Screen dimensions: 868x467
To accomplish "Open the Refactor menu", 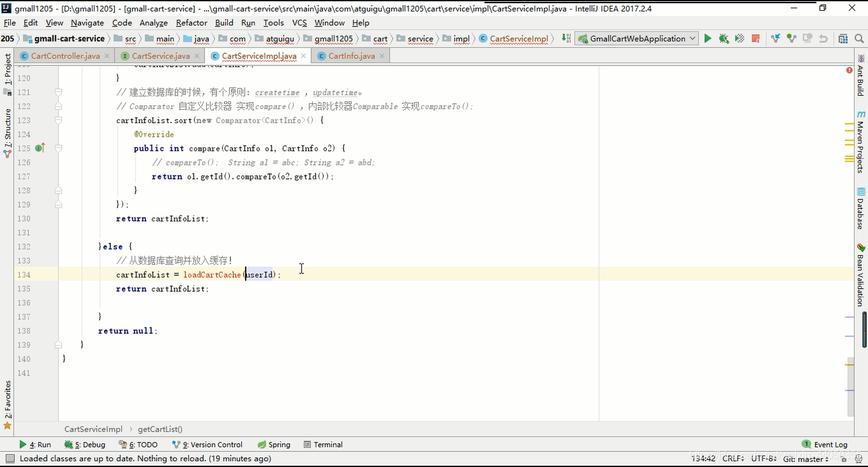I will 192,23.
